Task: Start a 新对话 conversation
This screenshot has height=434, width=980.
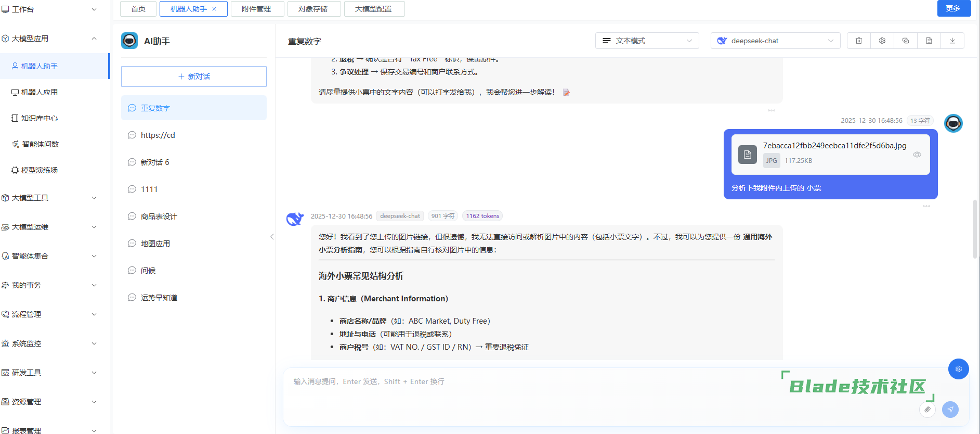Action: pyautogui.click(x=194, y=76)
